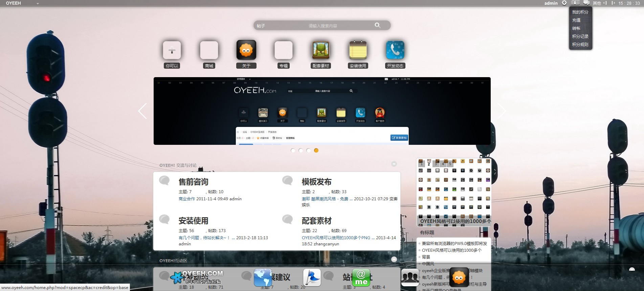Select 充值 in credits menu

tap(576, 20)
